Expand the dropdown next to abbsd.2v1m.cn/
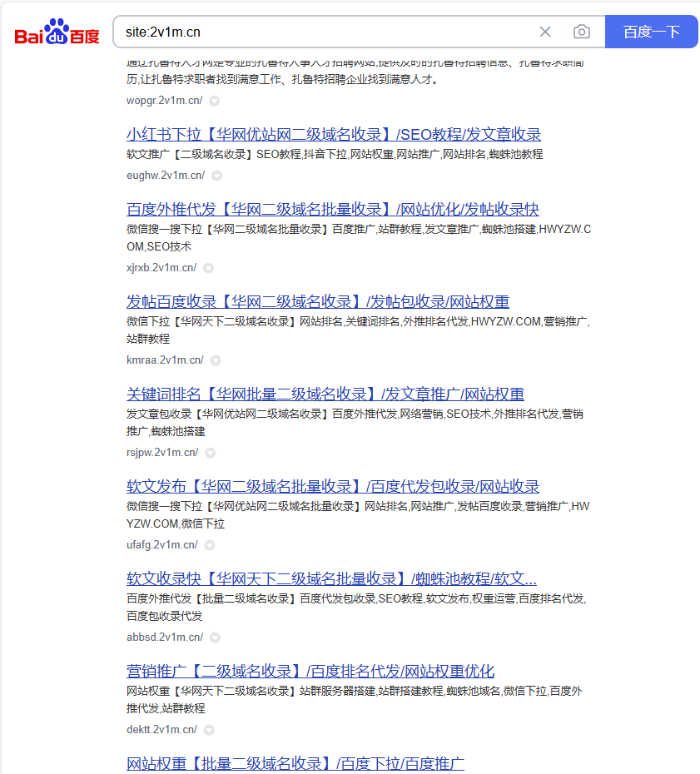The width and height of the screenshot is (700, 774). click(216, 638)
